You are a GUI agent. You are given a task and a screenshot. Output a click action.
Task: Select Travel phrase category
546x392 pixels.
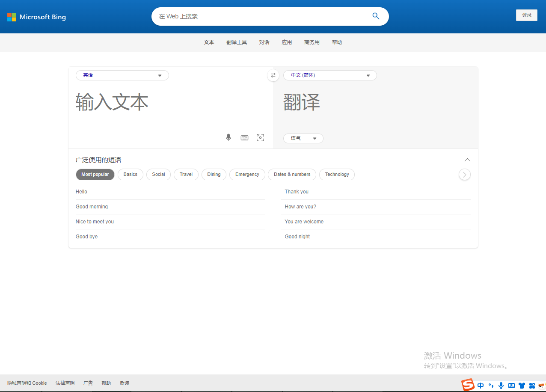click(x=186, y=175)
